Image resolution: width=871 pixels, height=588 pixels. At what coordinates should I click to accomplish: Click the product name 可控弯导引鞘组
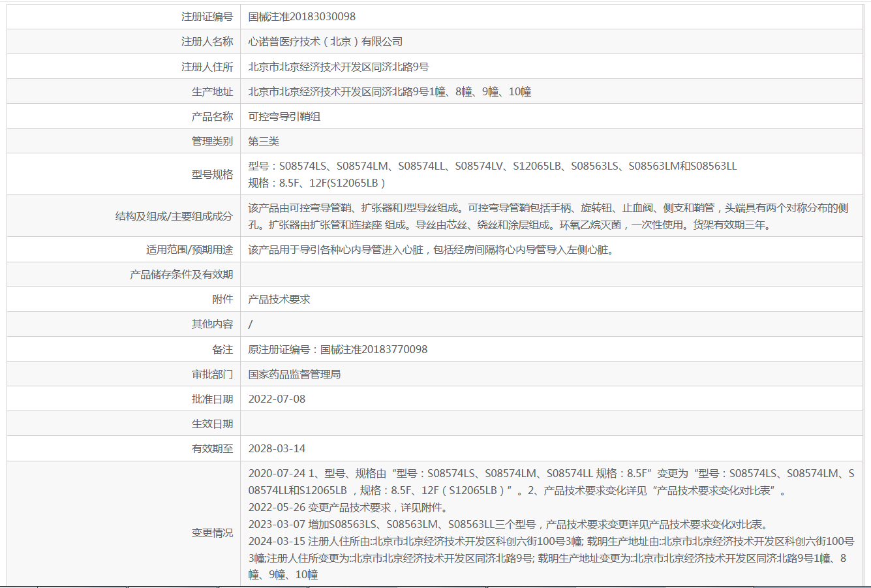tap(284, 116)
